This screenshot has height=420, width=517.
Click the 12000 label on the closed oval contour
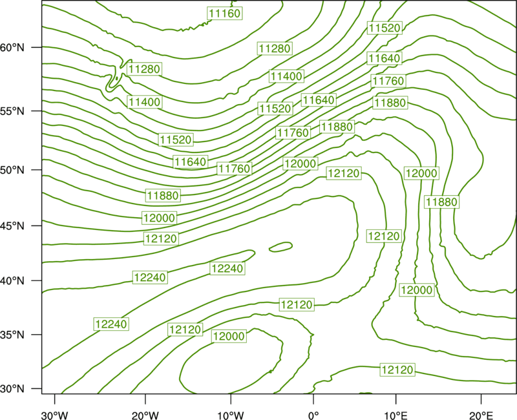point(229,336)
